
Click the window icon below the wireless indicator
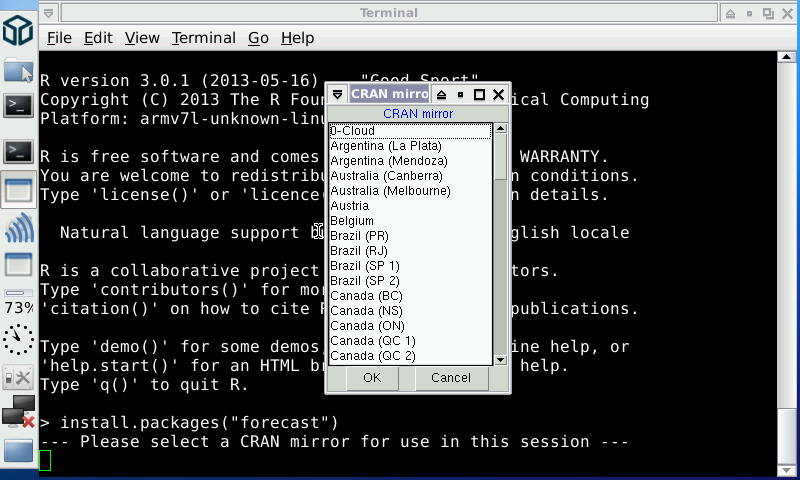[x=18, y=265]
